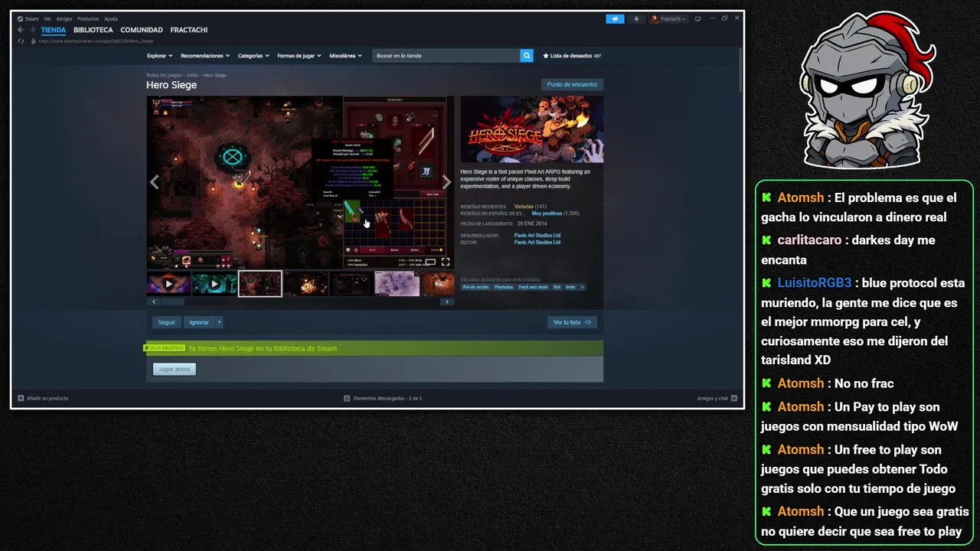This screenshot has height=551, width=980.
Task: Play the second video thumbnail
Action: [214, 284]
